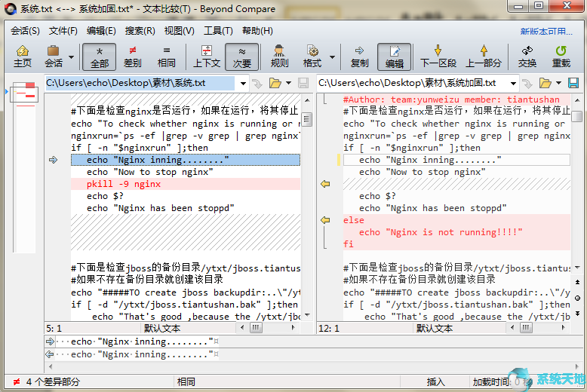Open the 搜索(R) menu
The height and width of the screenshot is (392, 587).
click(140, 31)
